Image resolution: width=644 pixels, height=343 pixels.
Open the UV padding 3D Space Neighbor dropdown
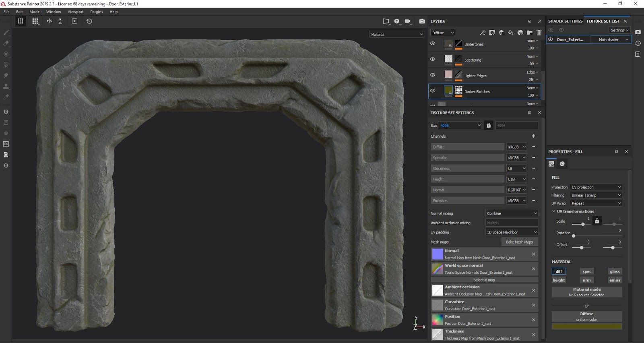[x=512, y=232]
